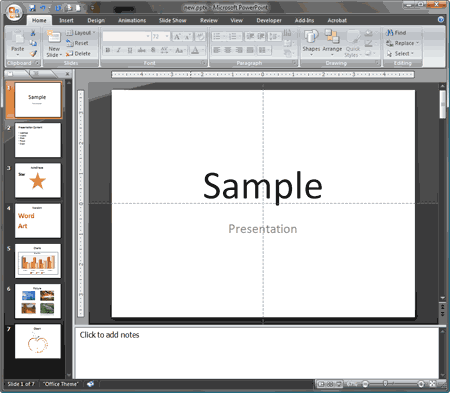Viewport: 450px width, 393px height.
Task: Toggle Center text alignment
Action: (228, 50)
